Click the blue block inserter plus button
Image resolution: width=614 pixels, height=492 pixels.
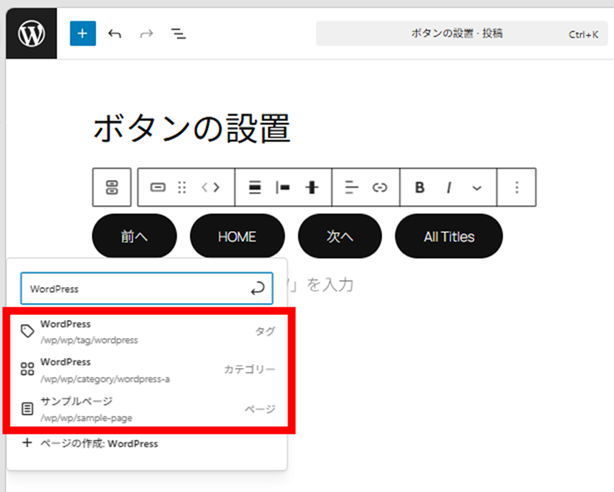[83, 33]
